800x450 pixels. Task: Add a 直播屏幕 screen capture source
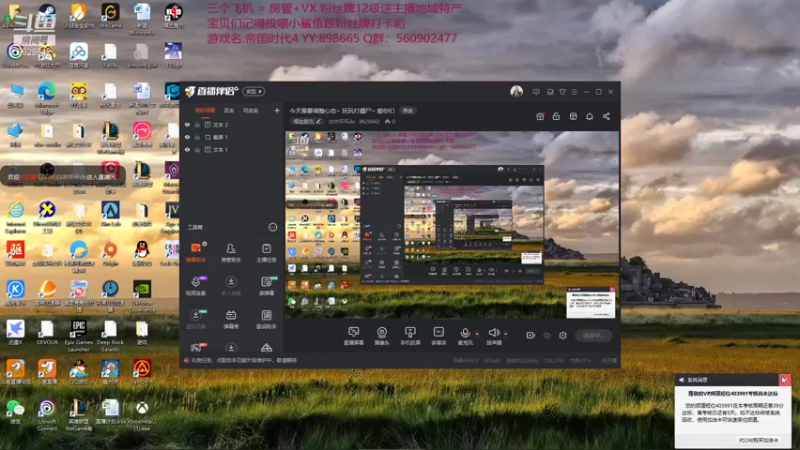[x=354, y=336]
